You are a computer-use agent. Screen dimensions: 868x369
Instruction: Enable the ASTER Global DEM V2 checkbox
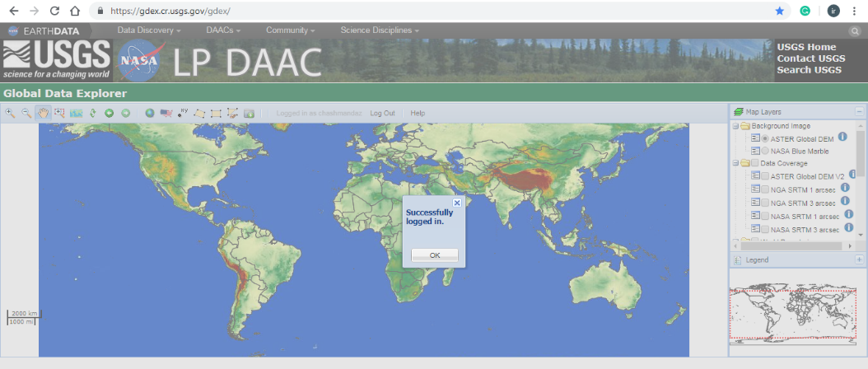[x=765, y=176]
